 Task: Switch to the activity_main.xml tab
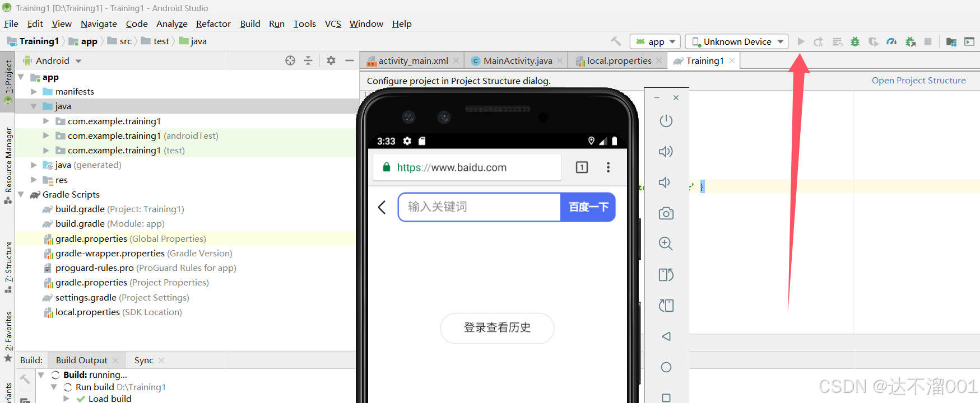point(413,60)
